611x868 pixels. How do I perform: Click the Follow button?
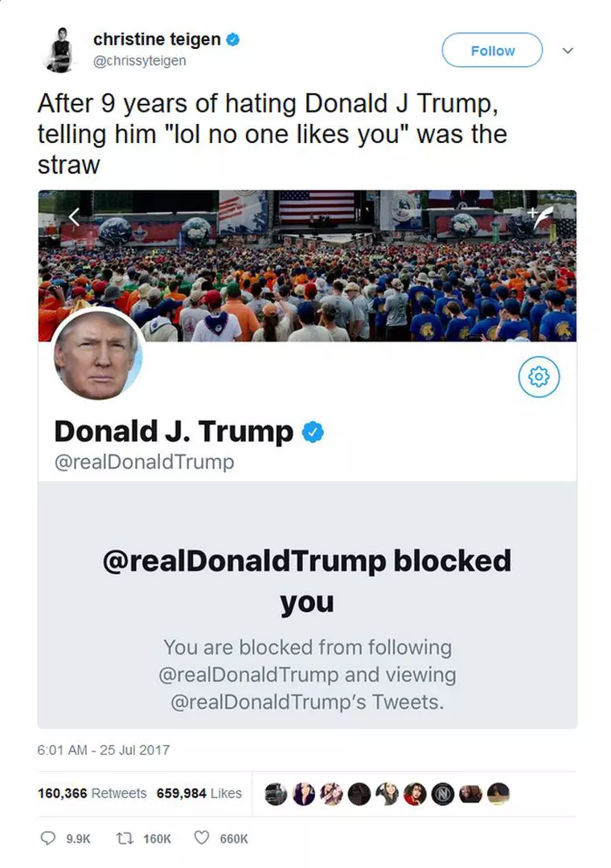(492, 51)
